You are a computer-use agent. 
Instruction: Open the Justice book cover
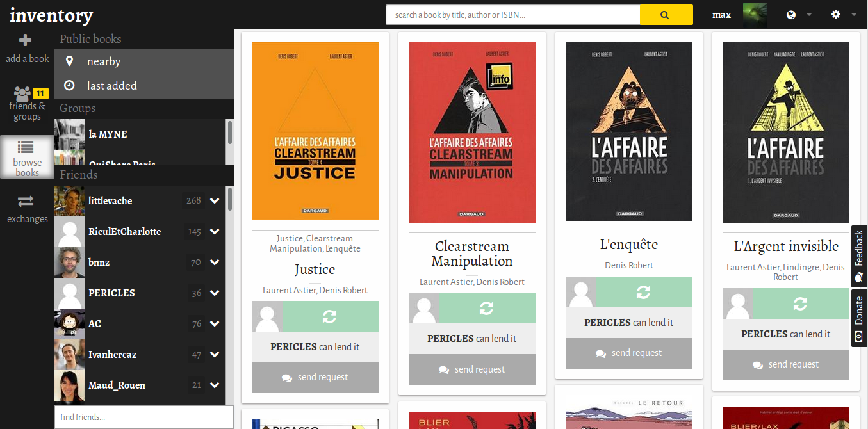(x=315, y=131)
